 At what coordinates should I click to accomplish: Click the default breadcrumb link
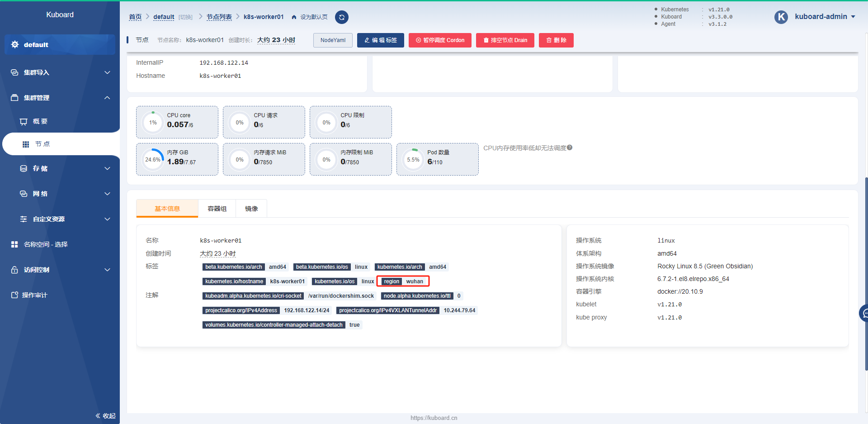coord(164,17)
